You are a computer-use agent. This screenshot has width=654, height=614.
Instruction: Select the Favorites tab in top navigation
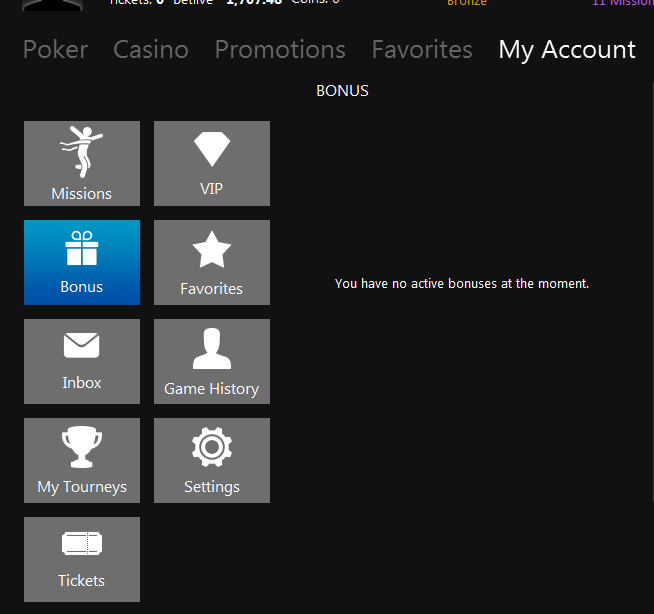pos(422,50)
